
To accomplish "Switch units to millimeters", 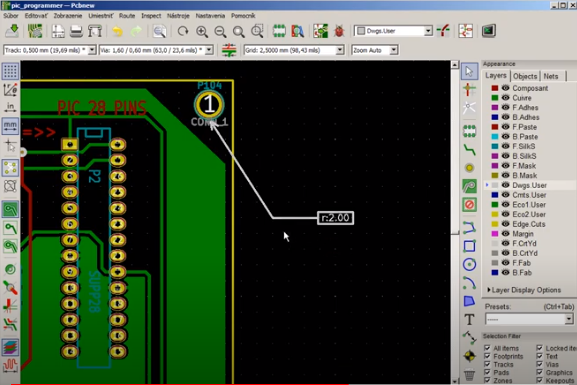I will [10, 126].
